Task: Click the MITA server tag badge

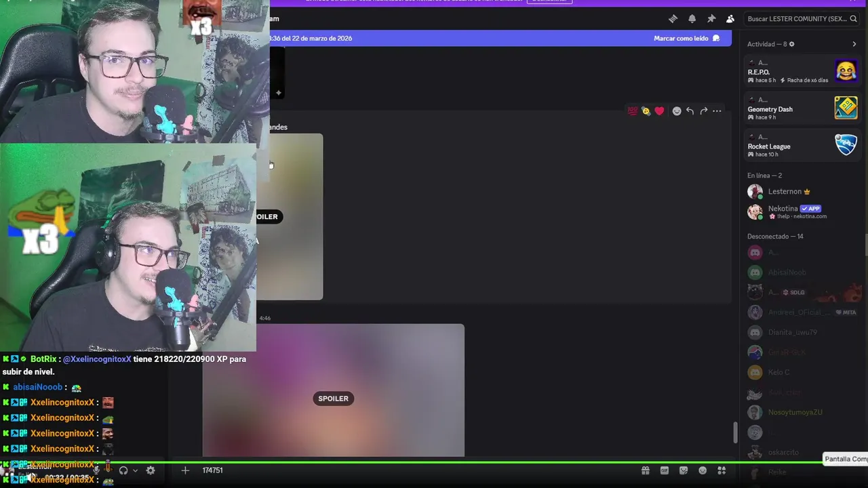Action: [846, 312]
